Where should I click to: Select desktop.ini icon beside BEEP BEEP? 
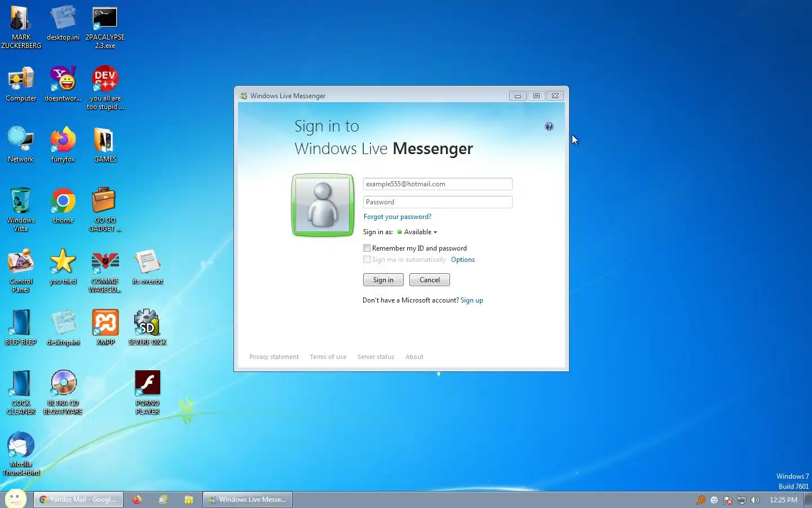[x=63, y=328]
